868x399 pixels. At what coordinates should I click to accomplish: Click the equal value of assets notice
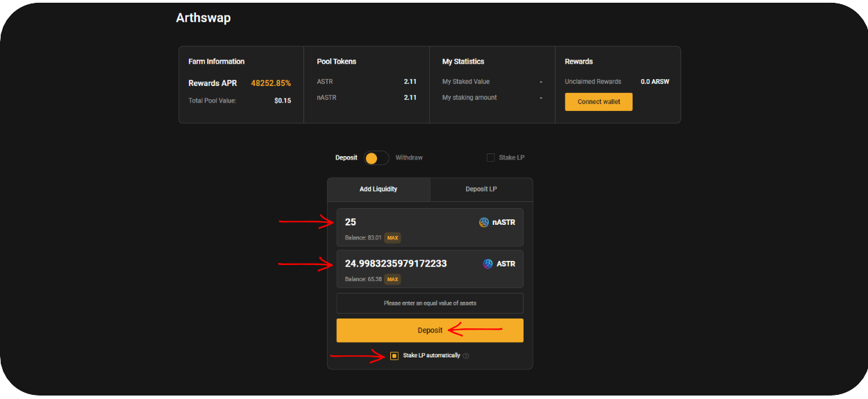(x=430, y=303)
